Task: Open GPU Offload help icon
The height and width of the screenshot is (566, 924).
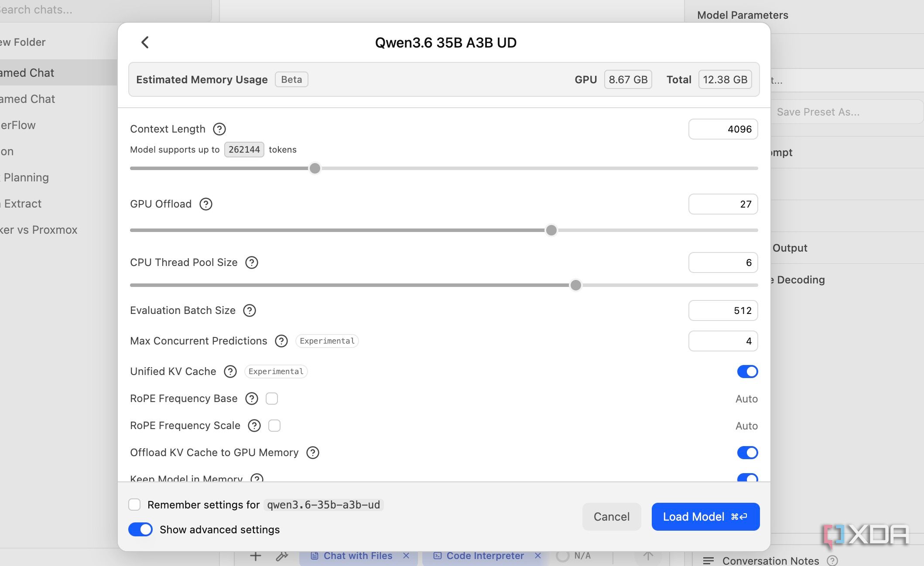Action: (x=206, y=204)
